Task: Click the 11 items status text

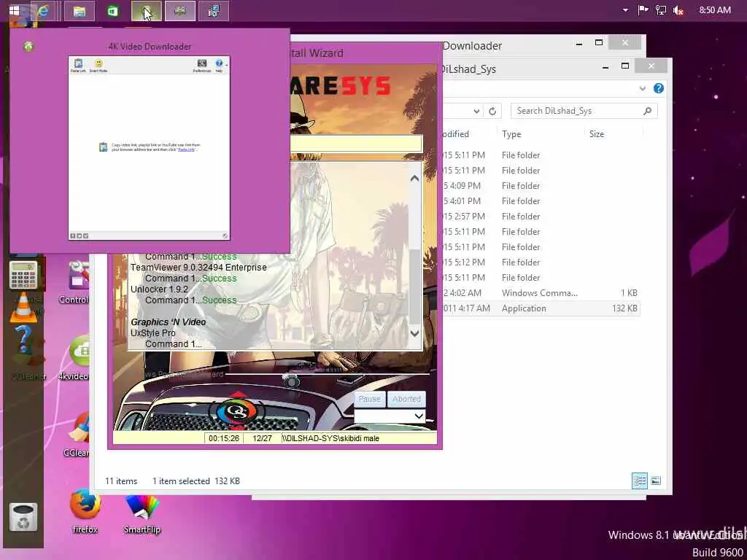Action: [121, 481]
